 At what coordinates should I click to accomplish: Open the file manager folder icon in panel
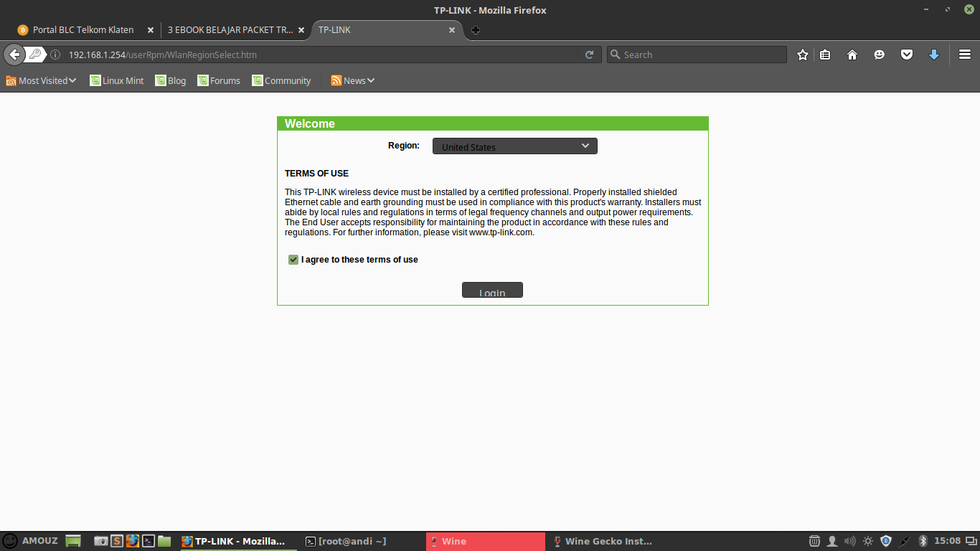[164, 541]
